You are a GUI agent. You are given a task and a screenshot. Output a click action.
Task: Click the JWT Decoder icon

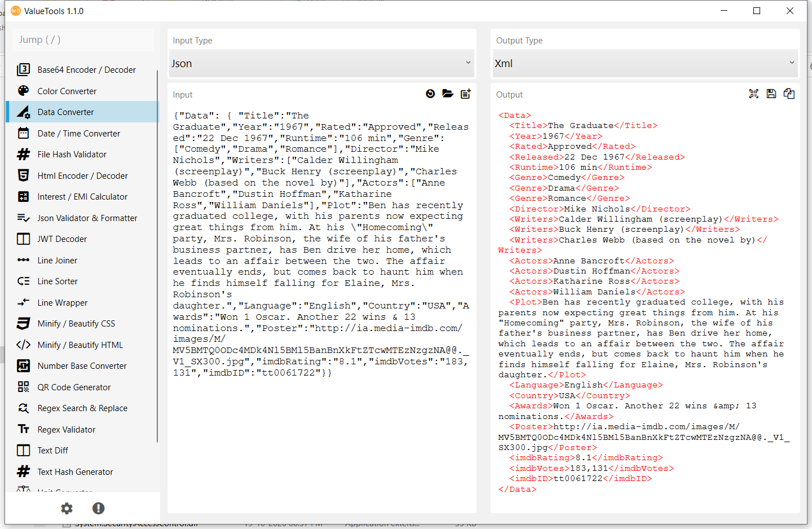point(23,239)
